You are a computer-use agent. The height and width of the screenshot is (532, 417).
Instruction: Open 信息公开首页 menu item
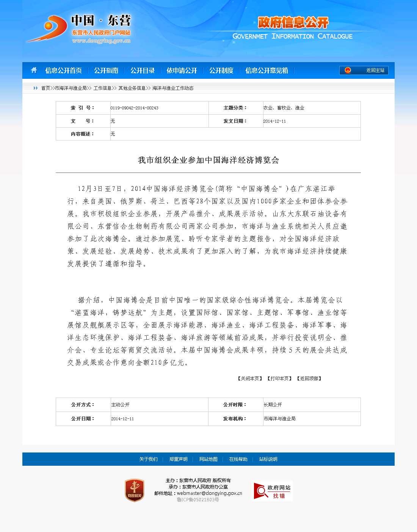pos(63,70)
